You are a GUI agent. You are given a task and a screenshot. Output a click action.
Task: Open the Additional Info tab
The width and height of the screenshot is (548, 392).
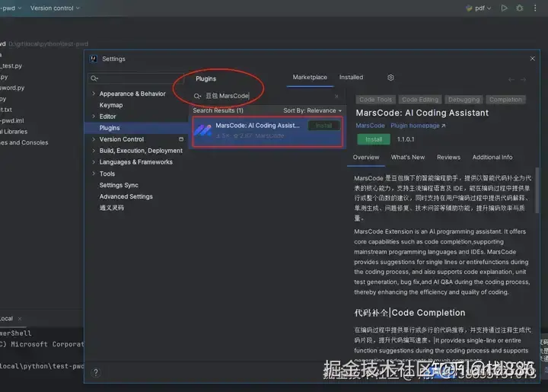pos(492,158)
